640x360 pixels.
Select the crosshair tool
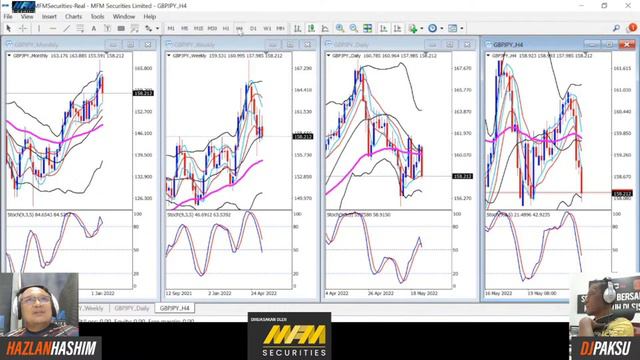click(x=23, y=28)
